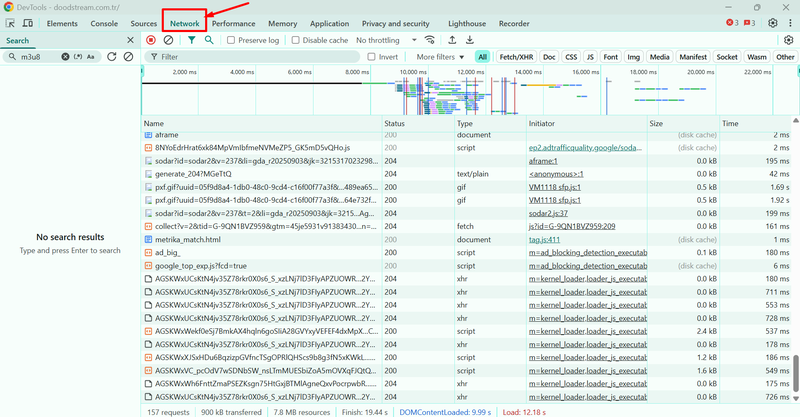Image resolution: width=800 pixels, height=417 pixels.
Task: Open the No throttling dropdown
Action: (384, 40)
